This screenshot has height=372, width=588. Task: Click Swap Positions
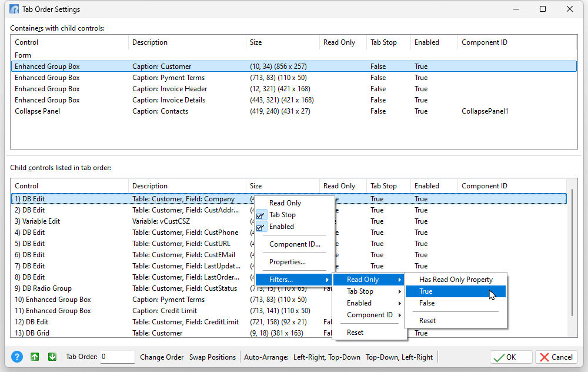click(212, 357)
